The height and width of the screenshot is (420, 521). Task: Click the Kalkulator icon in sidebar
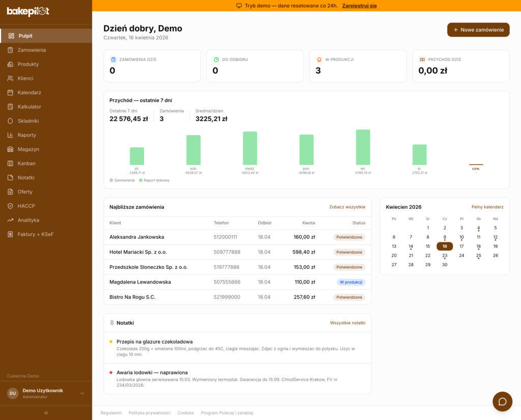click(x=10, y=107)
